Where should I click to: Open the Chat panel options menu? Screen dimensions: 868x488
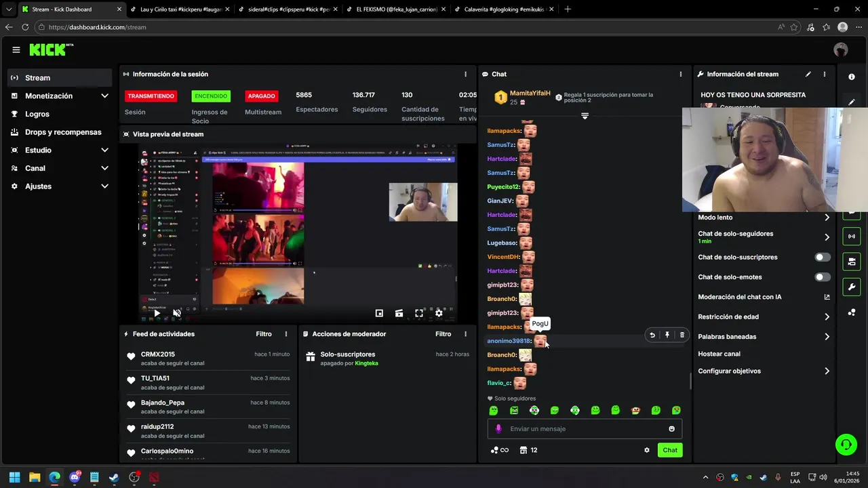coord(681,74)
